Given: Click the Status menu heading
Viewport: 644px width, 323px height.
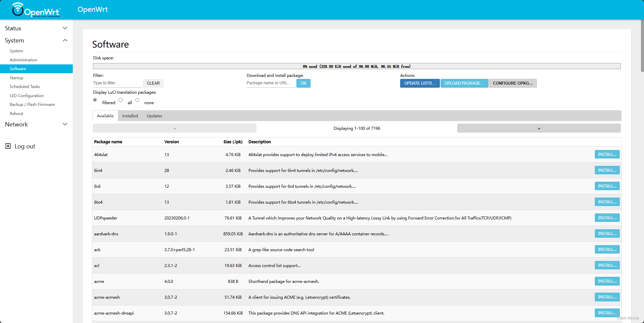Looking at the screenshot, I should (x=13, y=28).
